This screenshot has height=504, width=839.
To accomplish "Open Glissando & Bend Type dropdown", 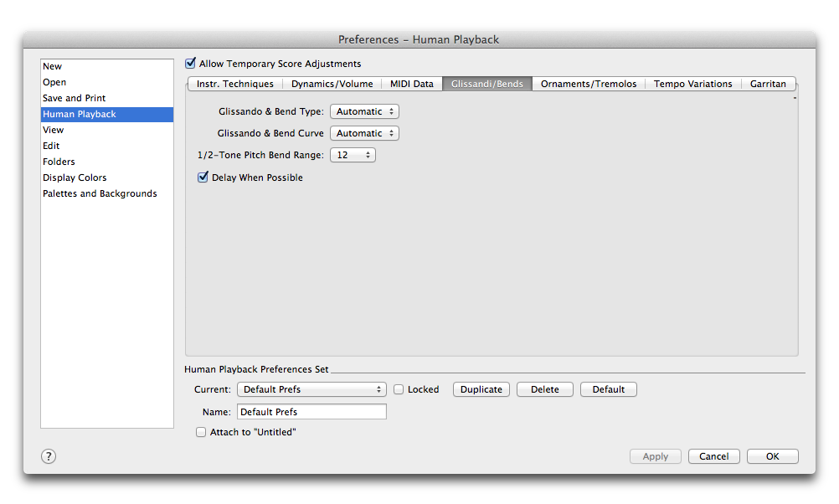I will 364,111.
